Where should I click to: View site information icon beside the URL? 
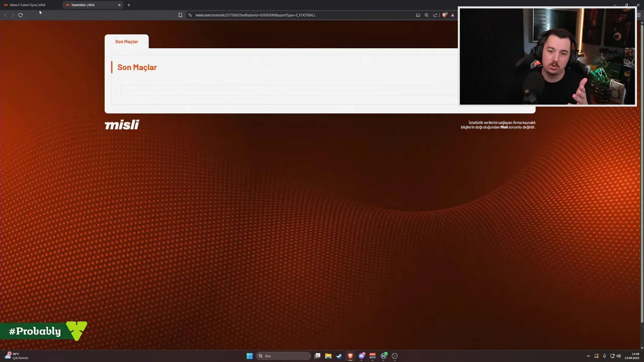pos(190,15)
